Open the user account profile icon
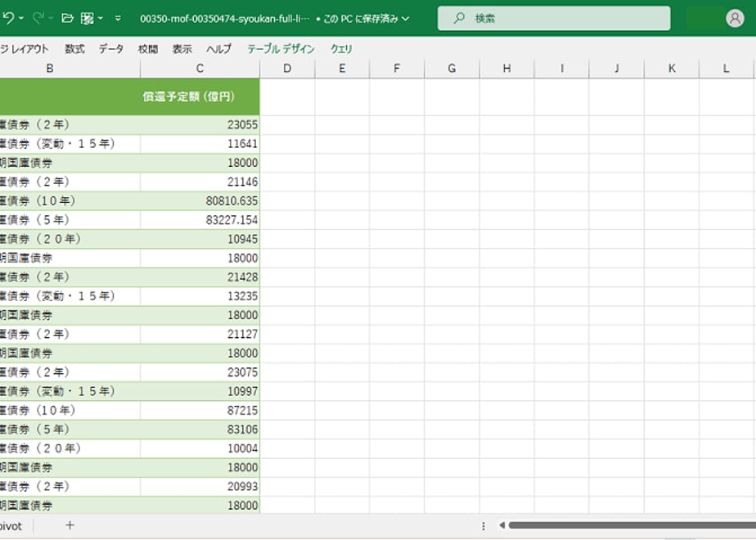This screenshot has height=540, width=756. (735, 18)
